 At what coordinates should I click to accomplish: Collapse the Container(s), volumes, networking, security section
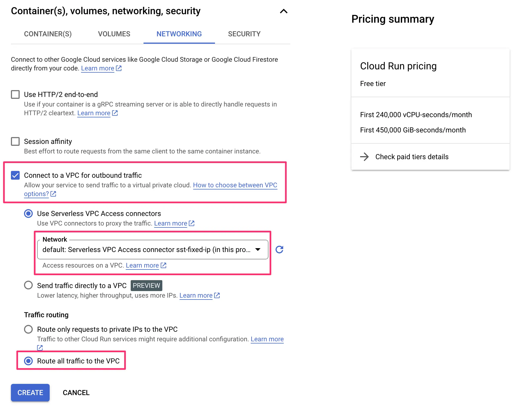(284, 11)
